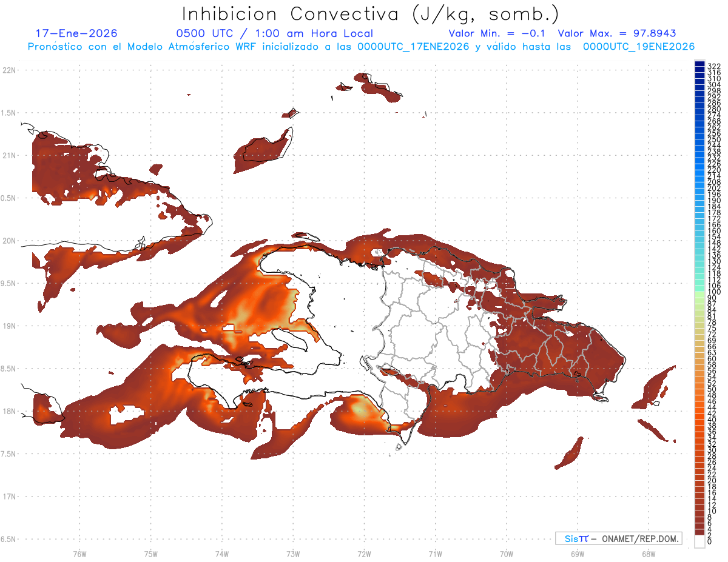Click the light green 100 swatch on the scale

tap(699, 294)
